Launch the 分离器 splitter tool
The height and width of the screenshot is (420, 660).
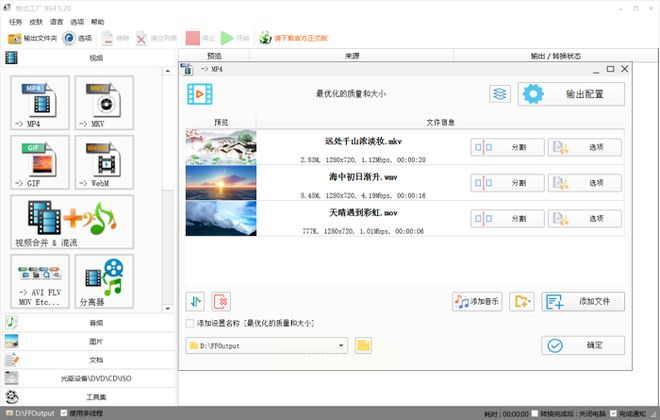pos(103,281)
